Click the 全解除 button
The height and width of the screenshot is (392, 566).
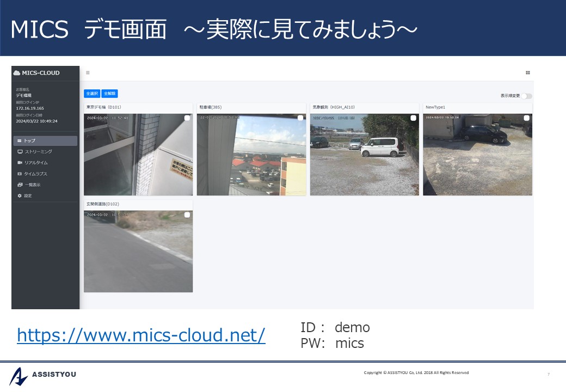[110, 94]
